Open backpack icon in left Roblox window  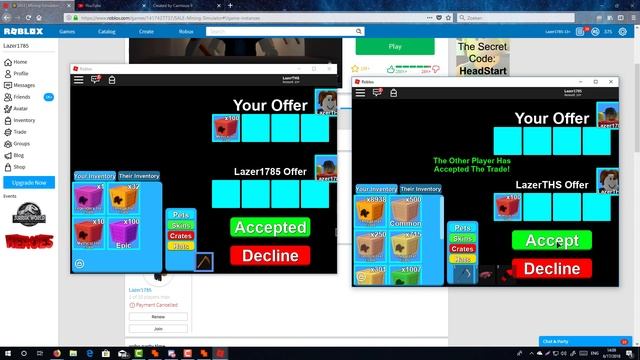click(x=112, y=80)
